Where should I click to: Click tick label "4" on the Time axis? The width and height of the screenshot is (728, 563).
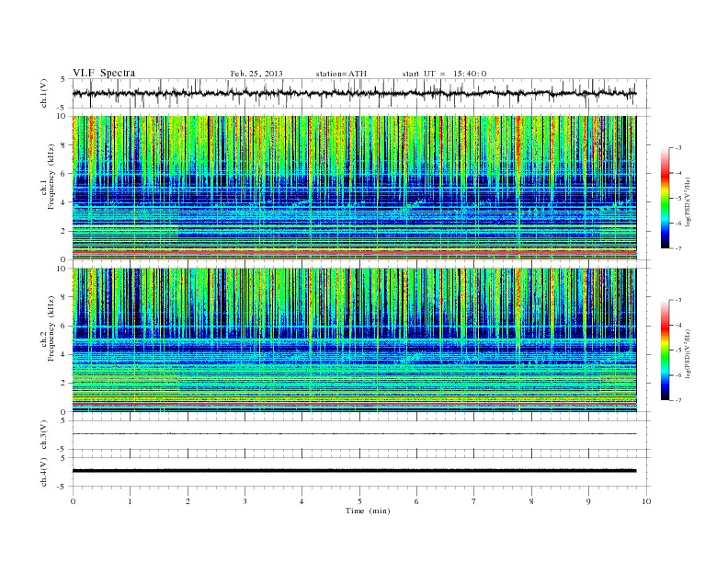point(301,501)
